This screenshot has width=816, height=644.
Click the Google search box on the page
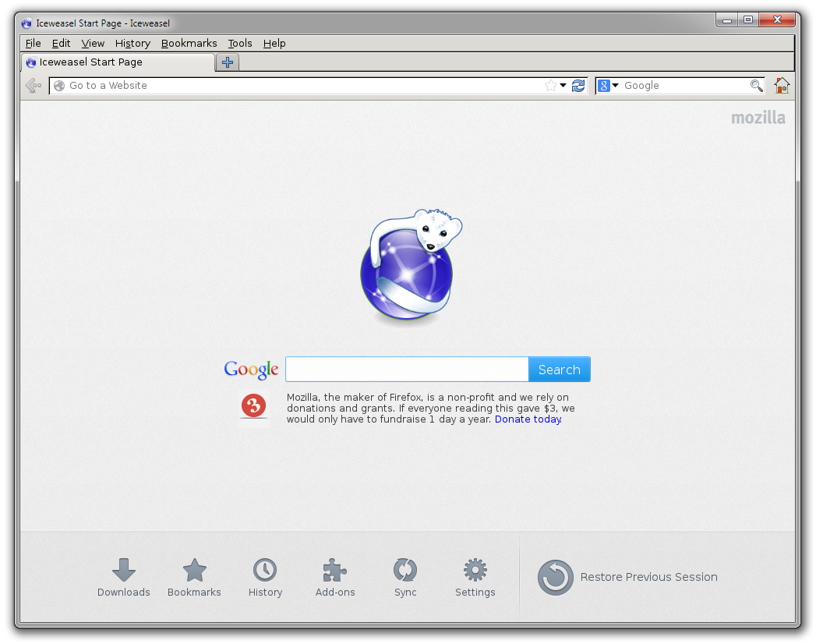407,370
